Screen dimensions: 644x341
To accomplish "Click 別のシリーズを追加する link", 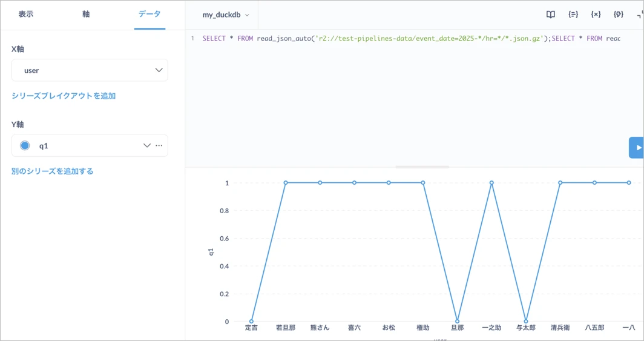I will tap(53, 171).
